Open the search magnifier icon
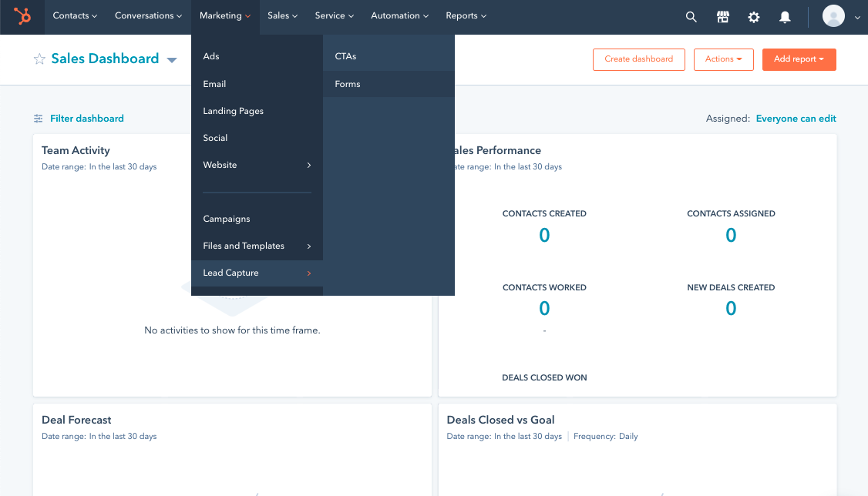Image resolution: width=868 pixels, height=496 pixels. point(691,16)
